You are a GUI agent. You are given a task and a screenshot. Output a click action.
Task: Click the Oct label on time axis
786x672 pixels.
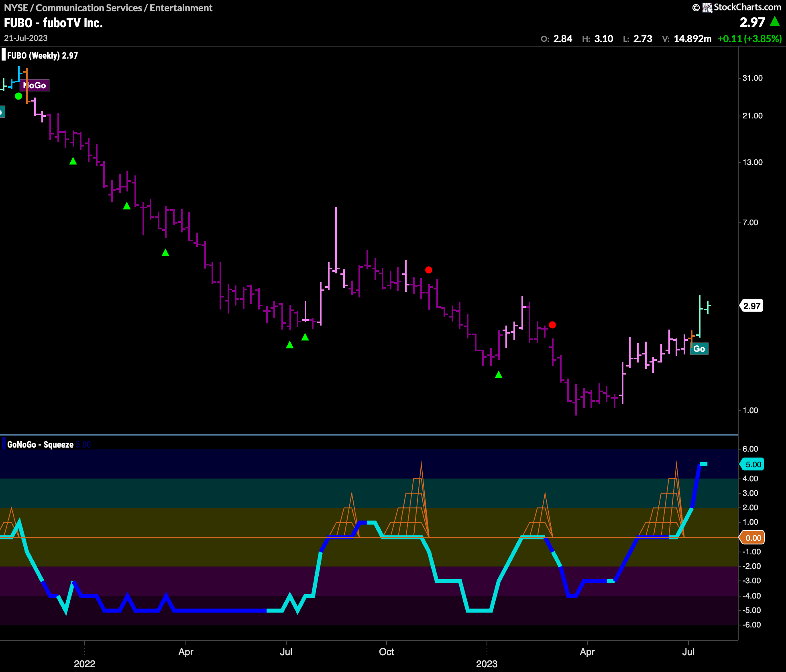tap(386, 652)
